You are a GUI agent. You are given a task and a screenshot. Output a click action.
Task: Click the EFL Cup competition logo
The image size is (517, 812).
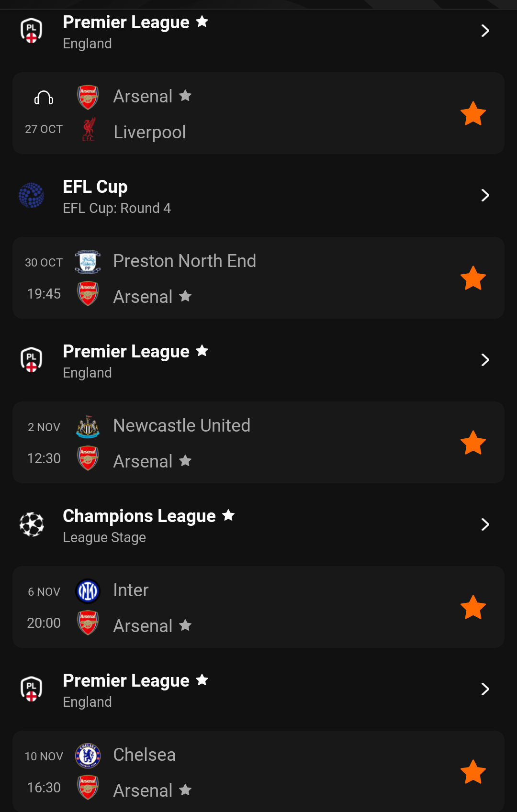click(x=32, y=195)
